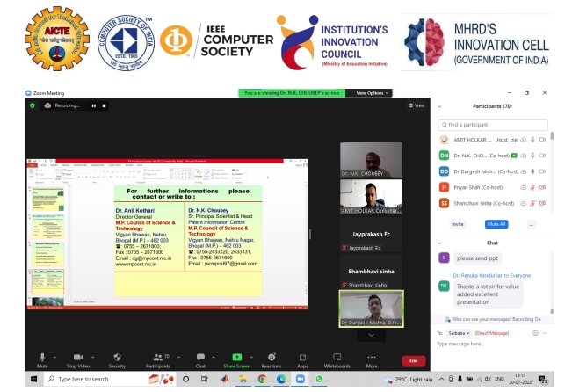Screen dimensions: 565x392
Task: Toggle microphone for Dr. N.K. CHO participant
Action: tap(532, 156)
